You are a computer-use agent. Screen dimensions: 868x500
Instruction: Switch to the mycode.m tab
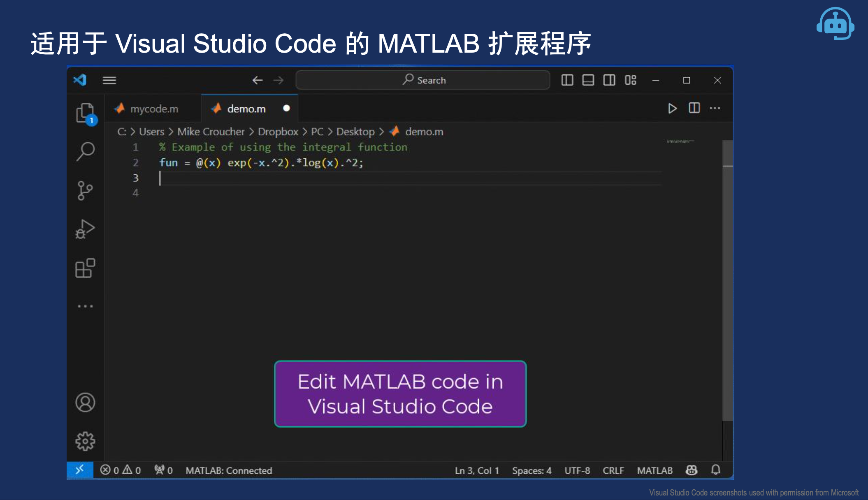[153, 109]
